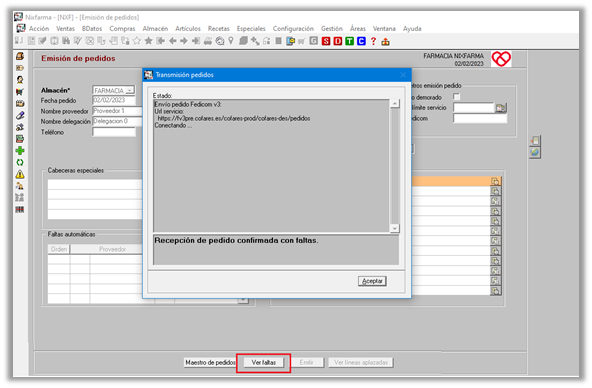Click the límite servicio input field

click(x=474, y=108)
